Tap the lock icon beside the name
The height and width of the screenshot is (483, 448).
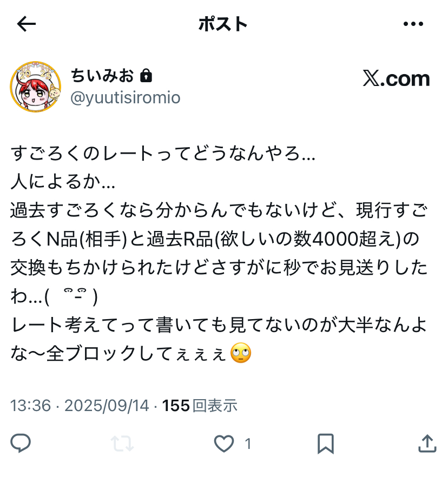(x=146, y=76)
